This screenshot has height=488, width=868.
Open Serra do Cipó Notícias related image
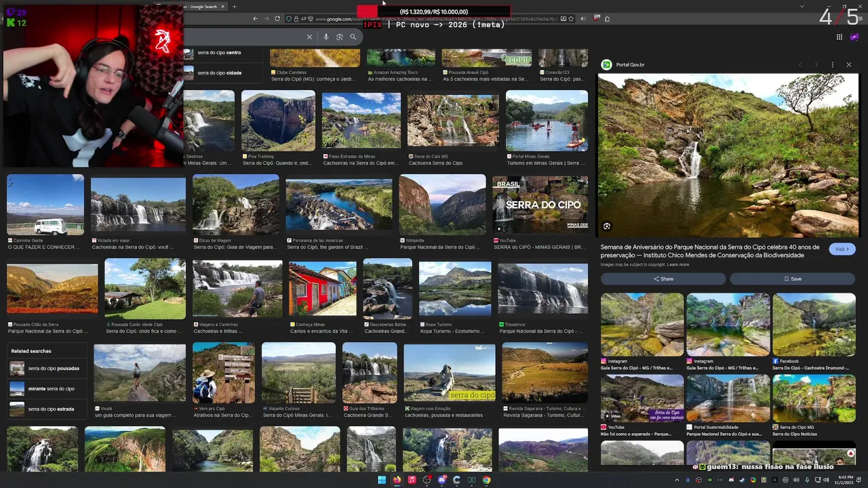click(814, 399)
